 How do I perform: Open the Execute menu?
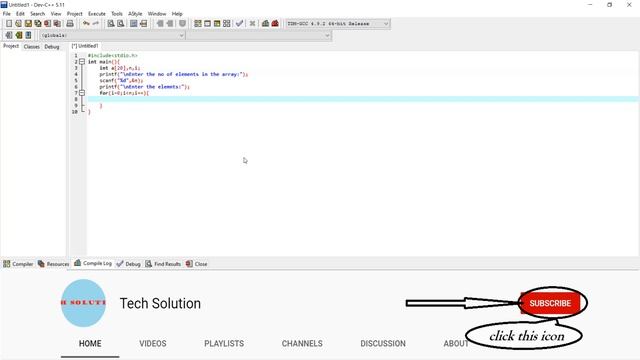97,13
